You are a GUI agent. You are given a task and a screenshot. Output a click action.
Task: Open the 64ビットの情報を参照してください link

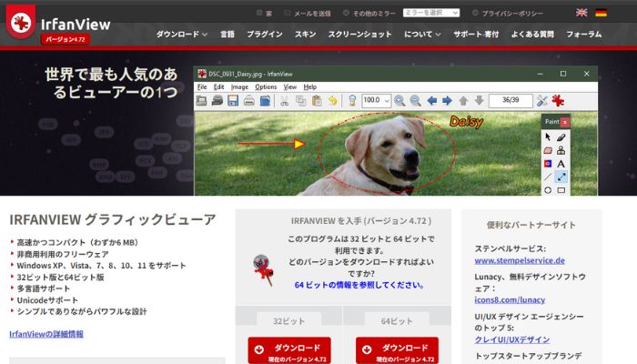[359, 285]
